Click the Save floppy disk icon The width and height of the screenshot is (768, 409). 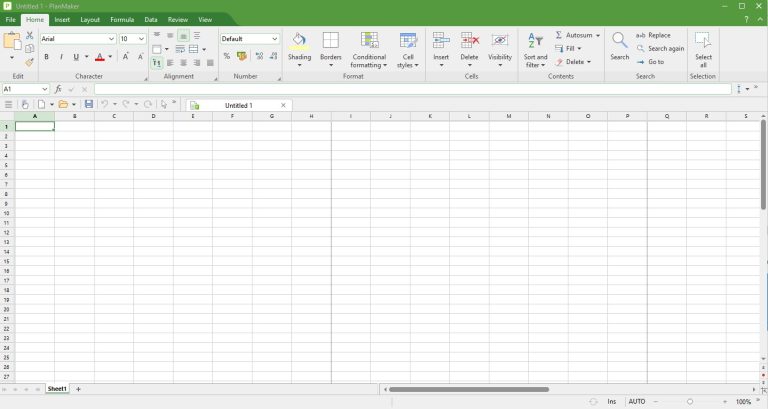tap(89, 104)
